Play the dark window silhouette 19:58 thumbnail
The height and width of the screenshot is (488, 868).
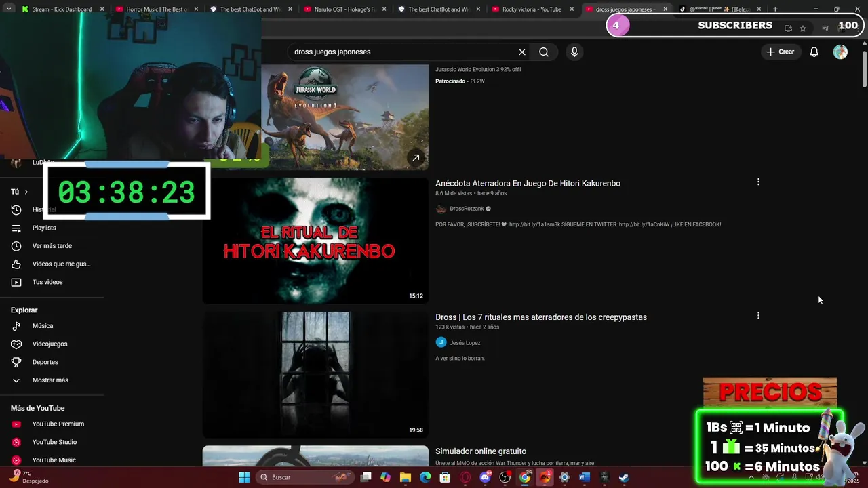[x=315, y=374]
